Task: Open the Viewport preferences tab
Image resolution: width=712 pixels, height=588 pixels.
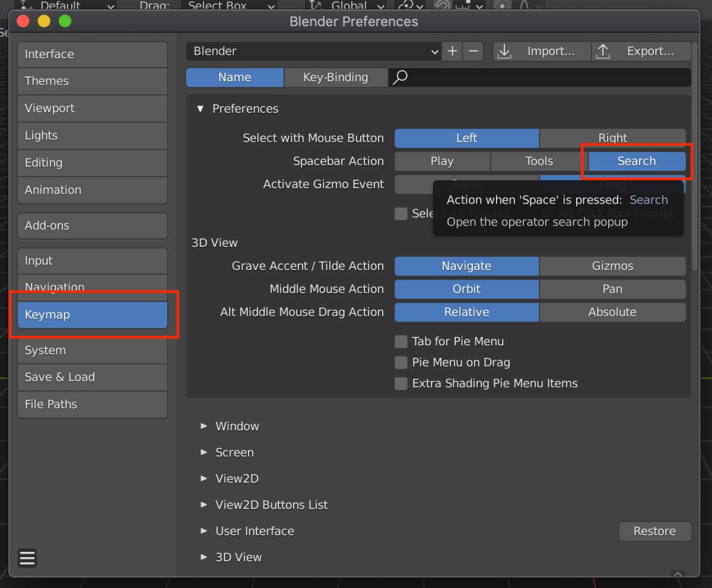Action: (93, 108)
